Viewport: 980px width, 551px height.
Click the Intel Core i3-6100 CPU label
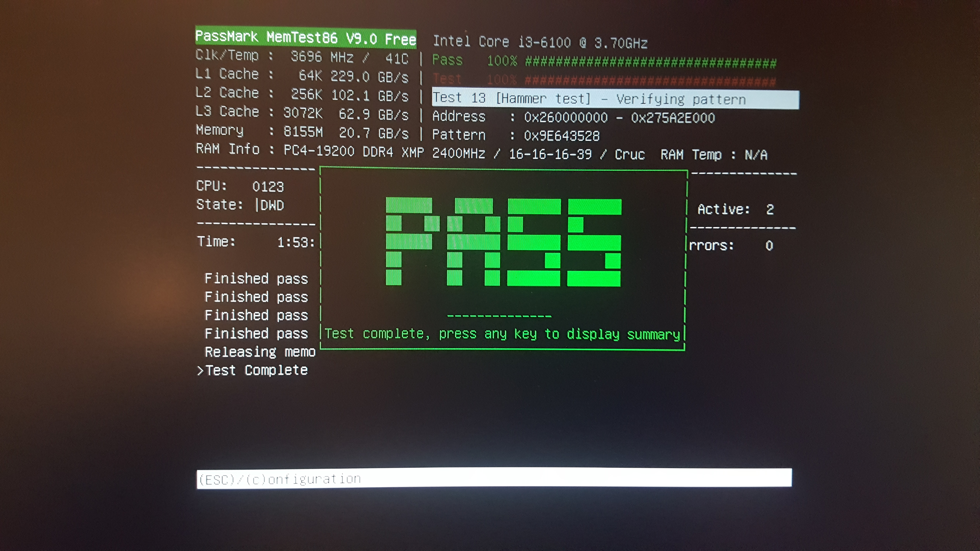(540, 42)
